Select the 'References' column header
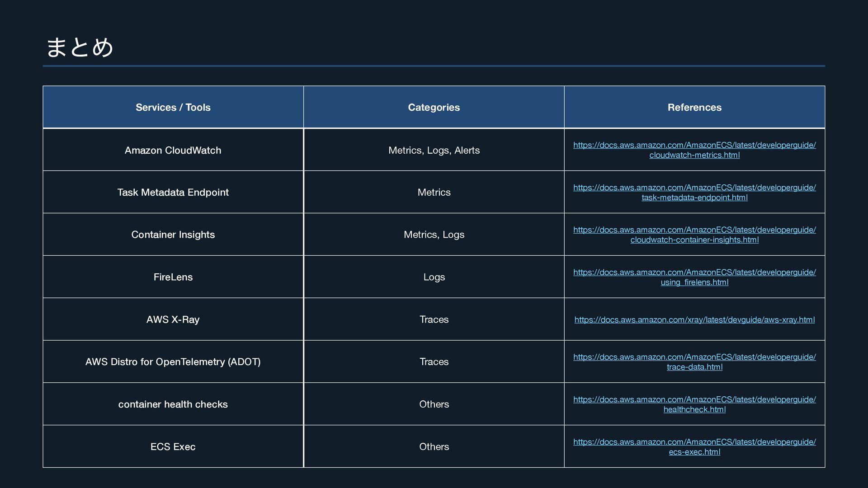Viewport: 868px width, 488px height. [694, 107]
